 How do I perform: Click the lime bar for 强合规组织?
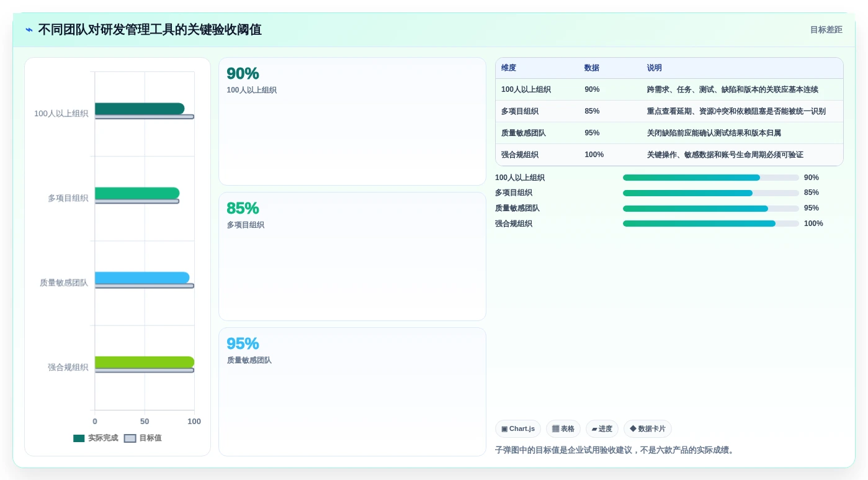[x=145, y=362]
